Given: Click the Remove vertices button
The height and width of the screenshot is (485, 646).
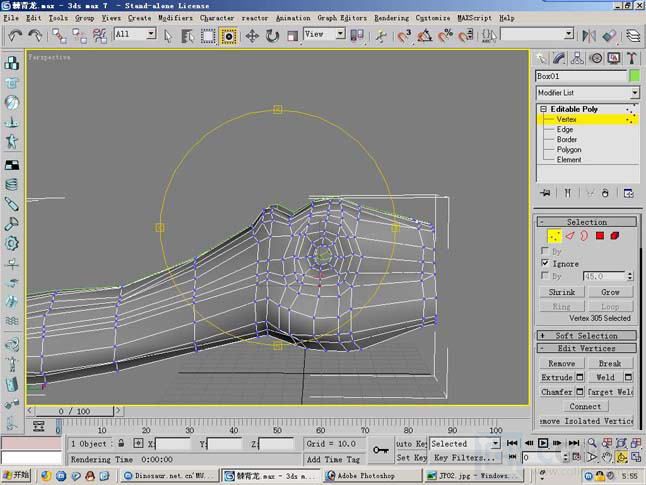Looking at the screenshot, I should (x=562, y=363).
